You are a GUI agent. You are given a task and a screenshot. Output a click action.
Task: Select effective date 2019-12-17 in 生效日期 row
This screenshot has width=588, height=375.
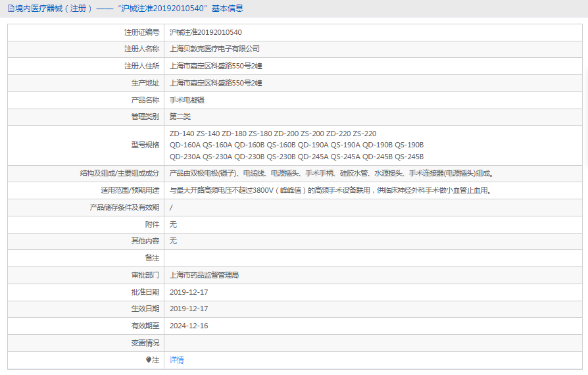(189, 309)
